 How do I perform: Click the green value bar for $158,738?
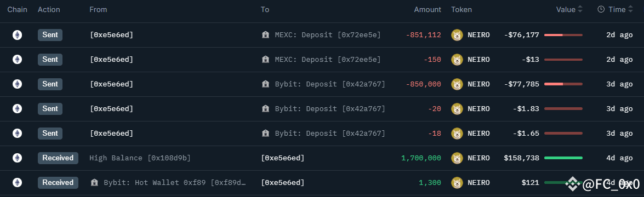(563, 158)
